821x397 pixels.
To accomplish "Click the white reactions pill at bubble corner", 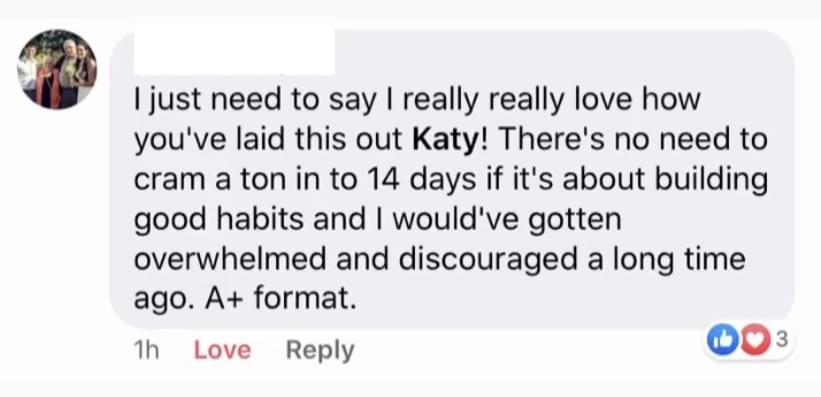I will [x=748, y=341].
